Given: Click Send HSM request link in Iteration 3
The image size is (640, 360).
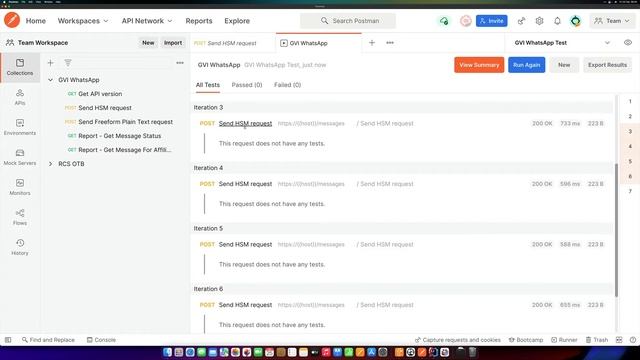Looking at the screenshot, I should point(245,123).
